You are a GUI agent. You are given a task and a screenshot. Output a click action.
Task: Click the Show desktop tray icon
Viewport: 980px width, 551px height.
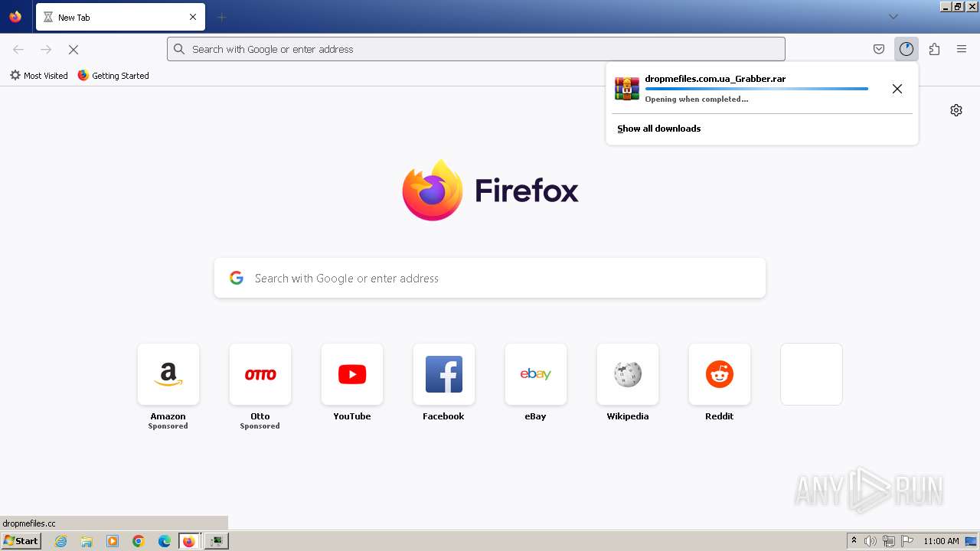click(x=972, y=541)
